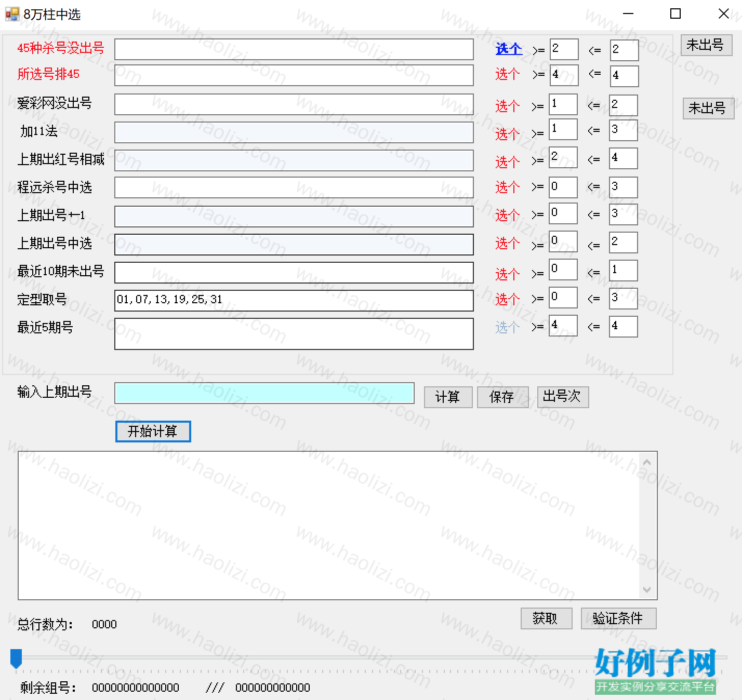Click the >= value box in 上期出号+-1 row
Screen dimensions: 742x700
click(563, 213)
